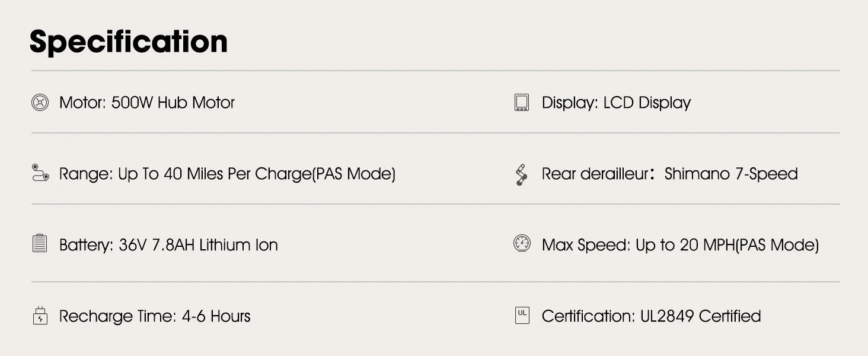Click the 'UL2849 Certified' text
The image size is (868, 356).
pyautogui.click(x=700, y=316)
